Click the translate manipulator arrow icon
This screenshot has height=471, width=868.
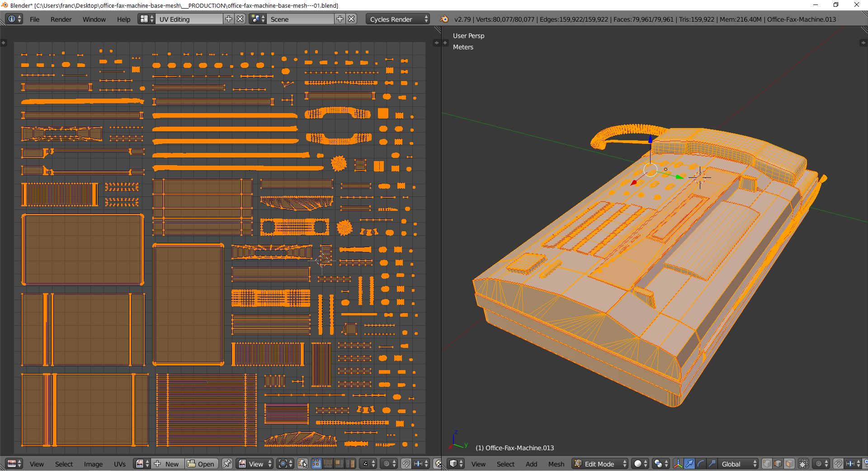pyautogui.click(x=689, y=464)
